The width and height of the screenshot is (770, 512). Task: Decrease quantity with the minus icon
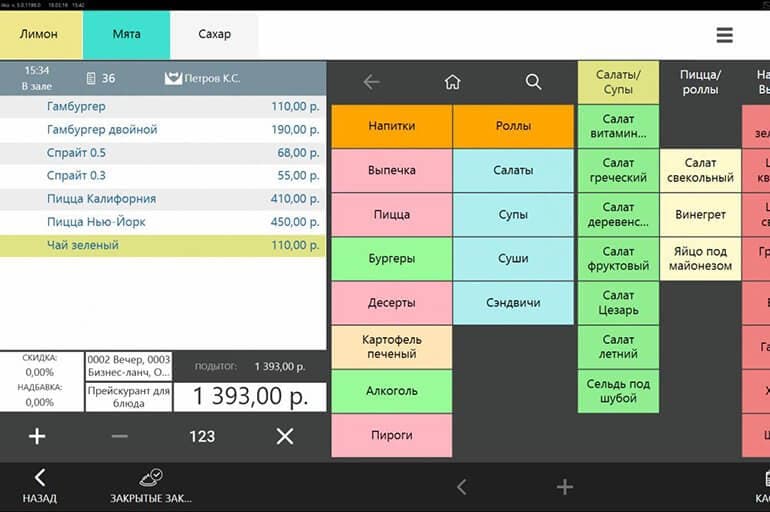[x=119, y=436]
